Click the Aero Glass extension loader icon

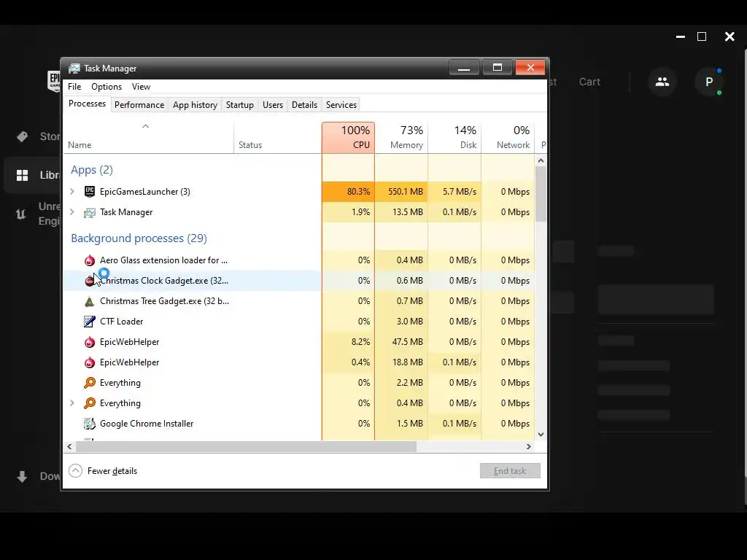(x=90, y=260)
